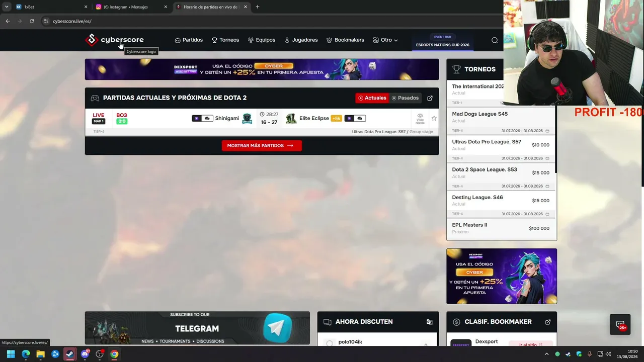Open the Esports Nations Cup 2026 event hub
The width and height of the screenshot is (644, 362).
coord(443,41)
